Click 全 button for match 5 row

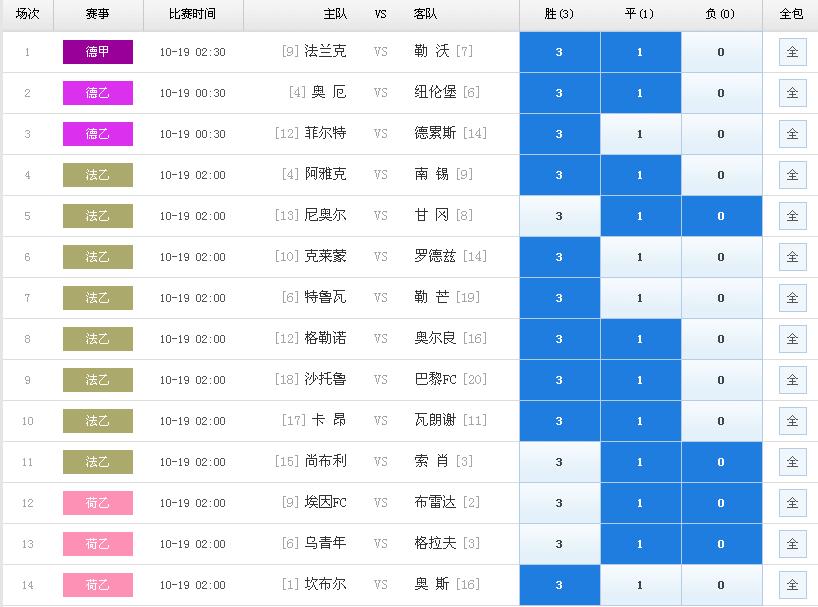tap(792, 216)
